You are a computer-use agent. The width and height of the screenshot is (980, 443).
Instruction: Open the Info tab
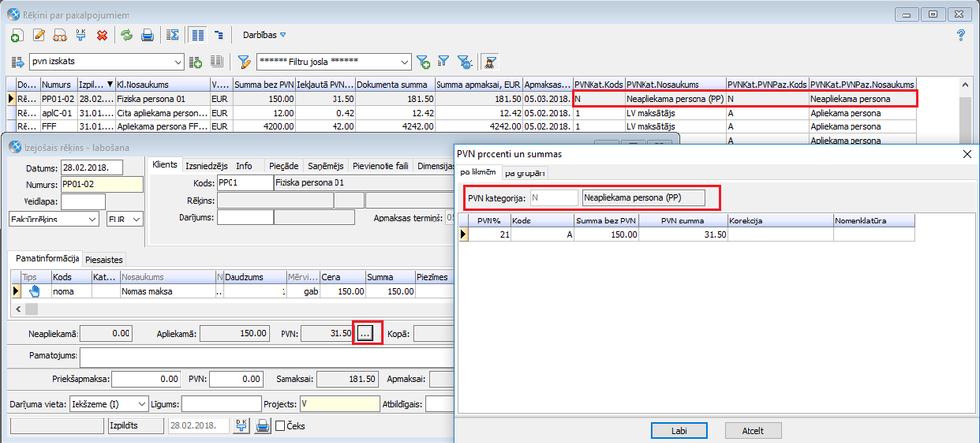pos(245,166)
